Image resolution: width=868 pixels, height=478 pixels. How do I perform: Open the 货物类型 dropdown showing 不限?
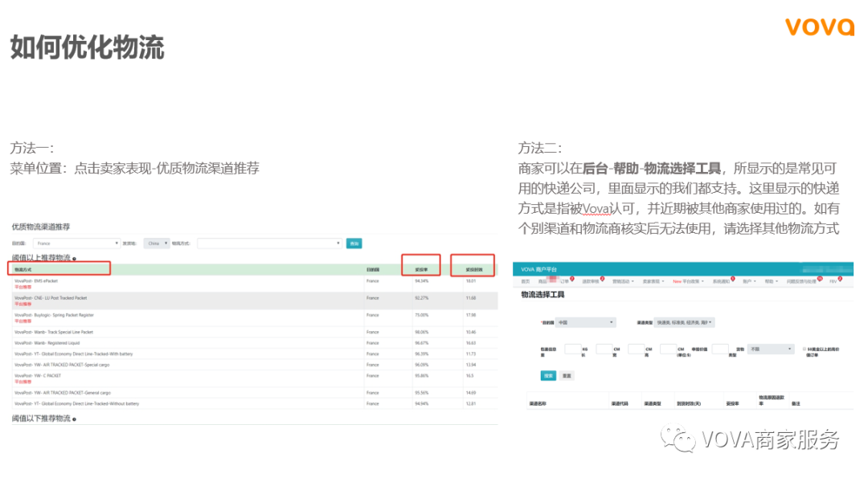coord(770,349)
